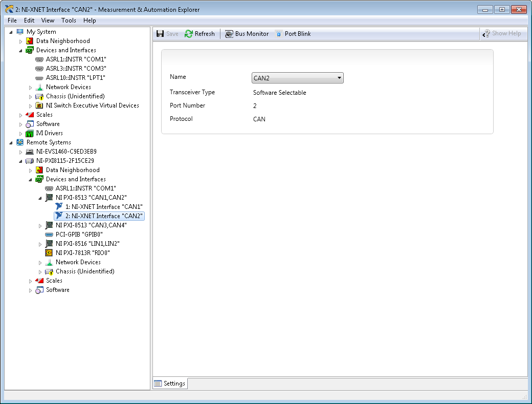This screenshot has width=532, height=404.
Task: Expand the NI PXI-8516 "LIN1,LIN2" node
Action: 40,244
